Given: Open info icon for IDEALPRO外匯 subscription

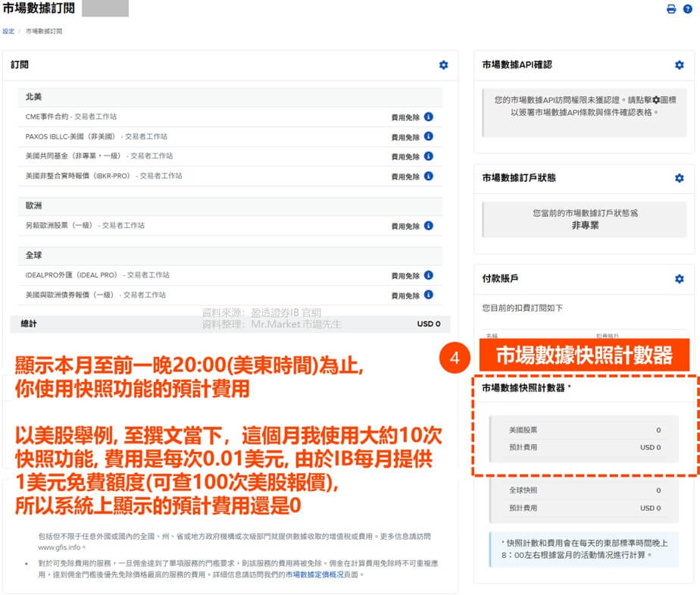Looking at the screenshot, I should click(429, 275).
